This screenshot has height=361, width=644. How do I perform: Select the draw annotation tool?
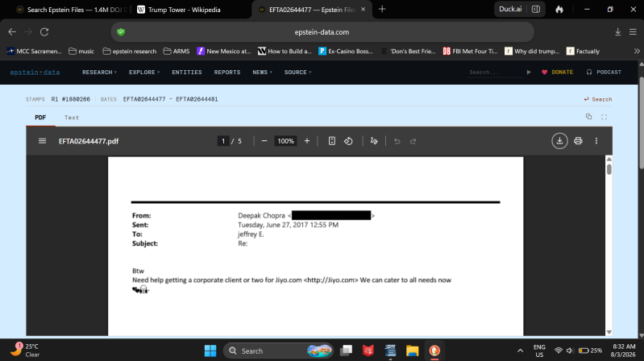(x=374, y=141)
